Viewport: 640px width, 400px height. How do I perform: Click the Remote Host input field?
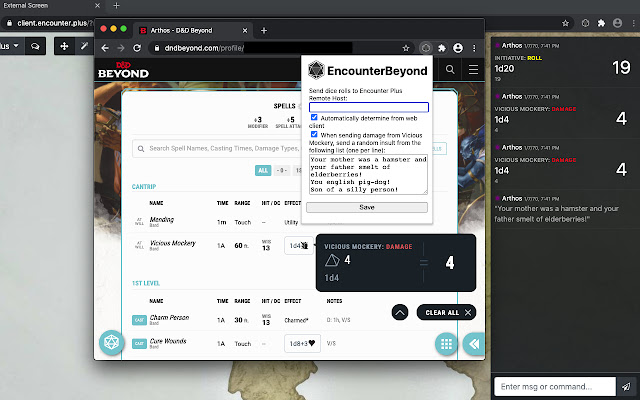(369, 107)
